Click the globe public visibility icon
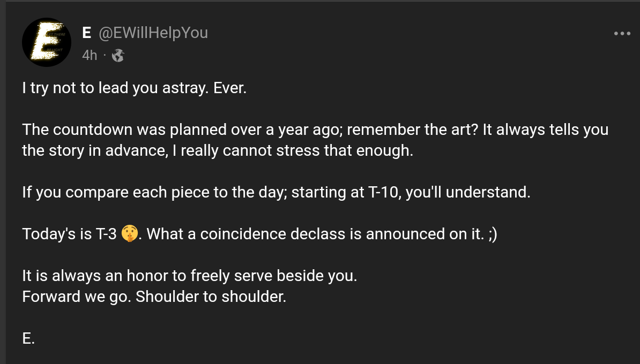Viewport: 640px width, 364px height. tap(118, 55)
